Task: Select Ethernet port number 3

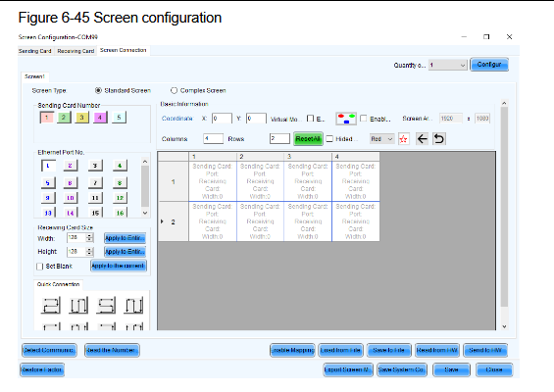Action: [x=95, y=166]
